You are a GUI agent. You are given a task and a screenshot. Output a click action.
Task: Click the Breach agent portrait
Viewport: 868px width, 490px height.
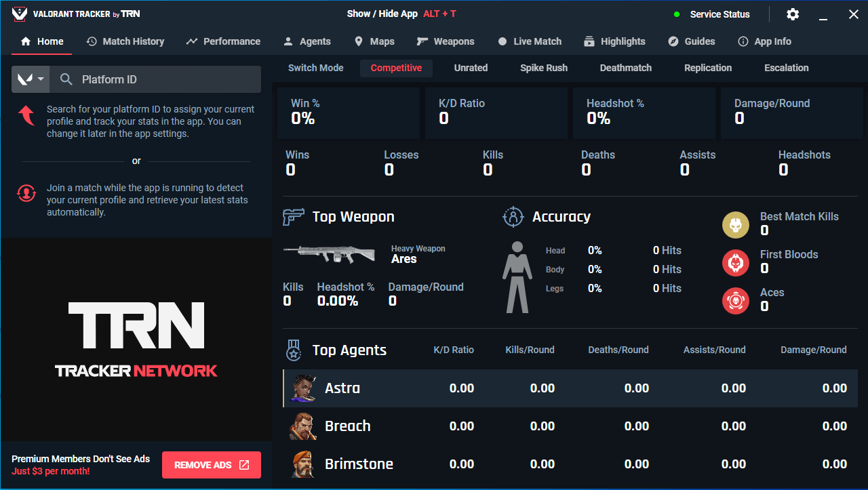click(303, 426)
